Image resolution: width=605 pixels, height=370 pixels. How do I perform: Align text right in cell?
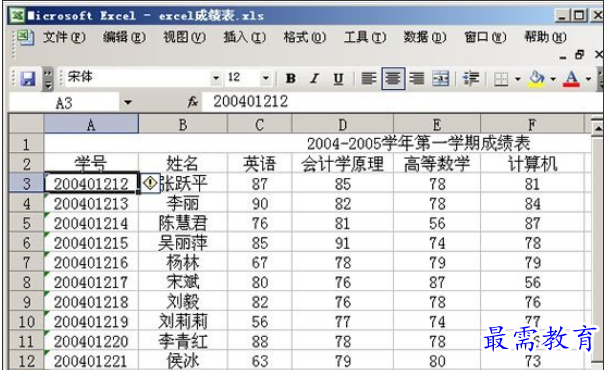tap(417, 79)
